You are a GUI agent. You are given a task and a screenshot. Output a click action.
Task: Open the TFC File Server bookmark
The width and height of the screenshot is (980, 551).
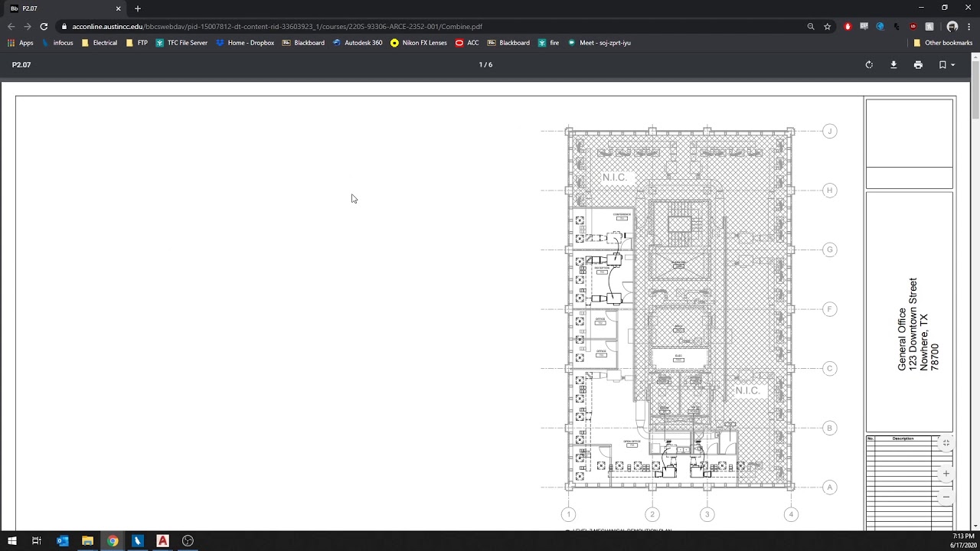(x=181, y=43)
